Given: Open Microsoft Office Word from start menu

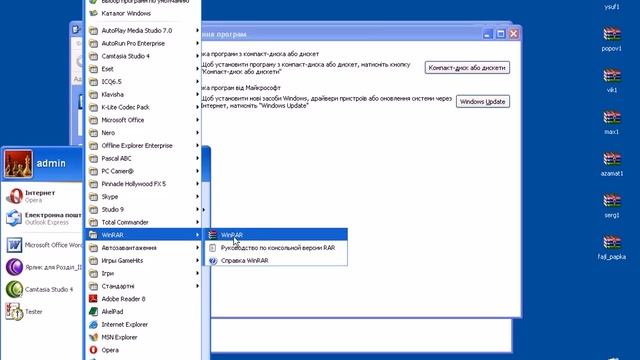Looking at the screenshot, I should [43, 245].
